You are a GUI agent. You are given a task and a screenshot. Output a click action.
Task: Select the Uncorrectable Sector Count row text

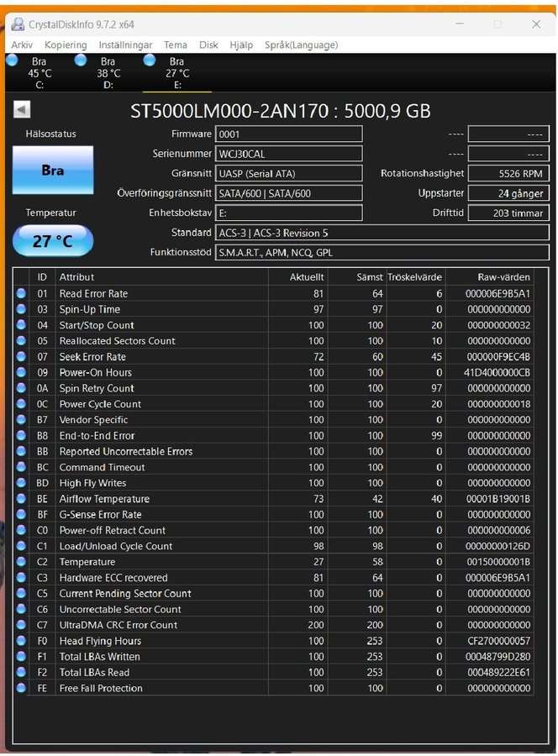pyautogui.click(x=120, y=609)
